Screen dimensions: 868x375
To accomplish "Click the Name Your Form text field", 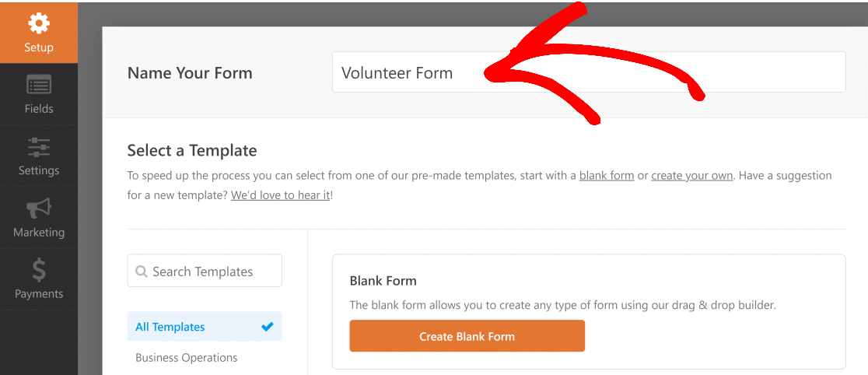I will click(x=589, y=72).
